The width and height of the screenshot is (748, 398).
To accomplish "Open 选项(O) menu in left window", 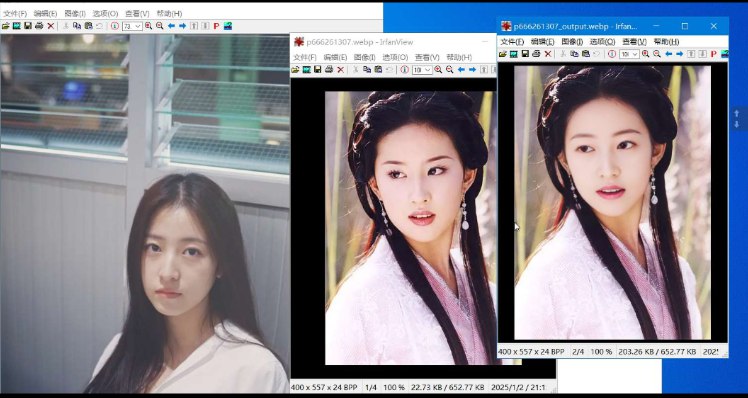I will click(105, 14).
